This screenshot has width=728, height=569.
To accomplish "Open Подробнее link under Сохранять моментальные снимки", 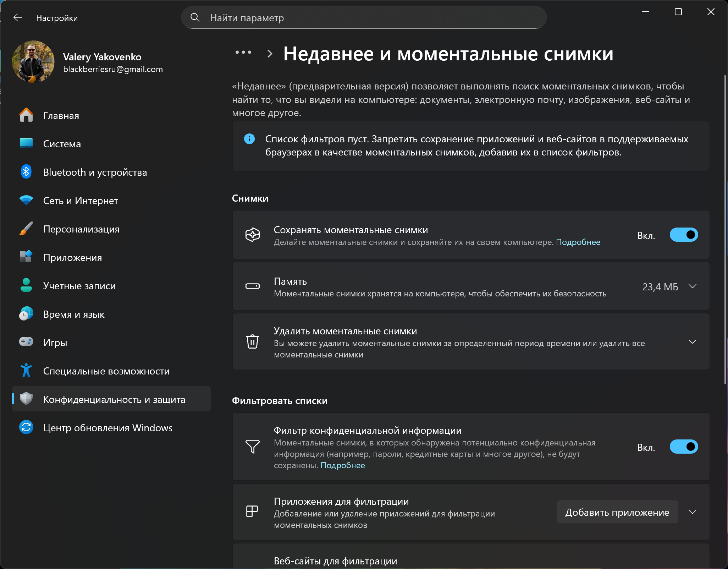I will click(578, 242).
